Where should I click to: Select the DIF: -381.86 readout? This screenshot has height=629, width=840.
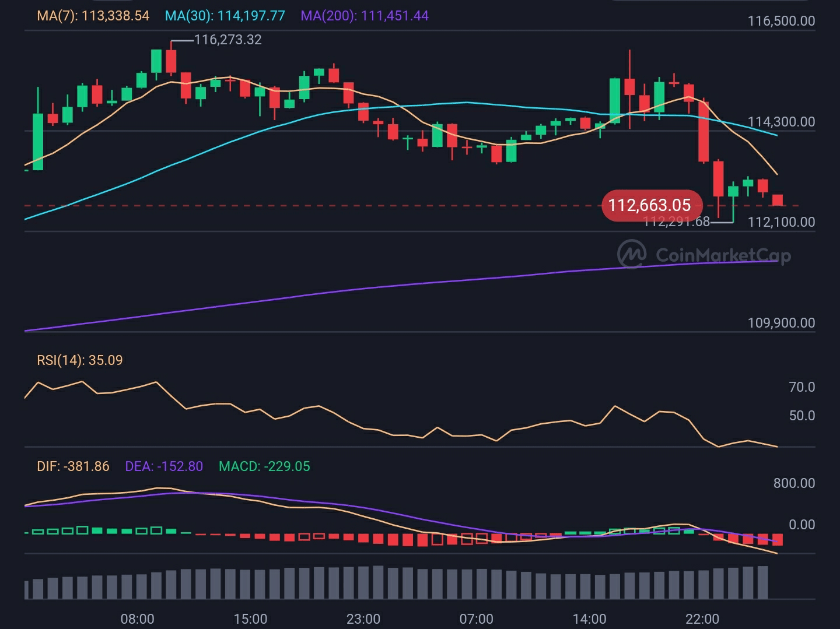pyautogui.click(x=73, y=466)
